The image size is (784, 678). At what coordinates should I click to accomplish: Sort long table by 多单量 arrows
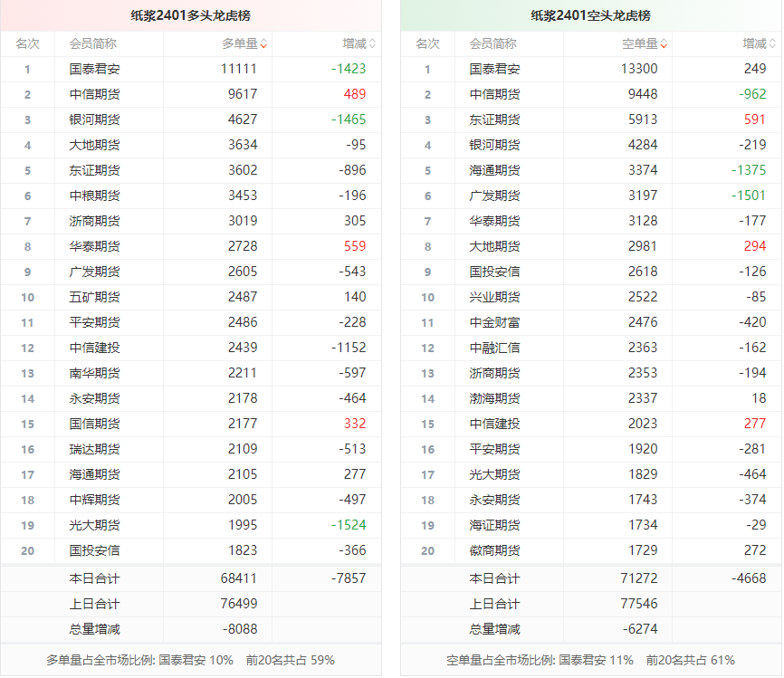(x=263, y=44)
